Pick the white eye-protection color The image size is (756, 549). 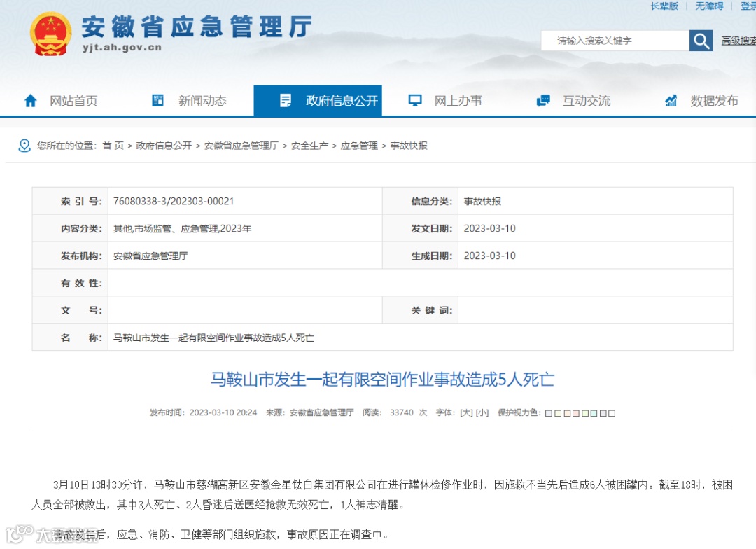coord(612,413)
